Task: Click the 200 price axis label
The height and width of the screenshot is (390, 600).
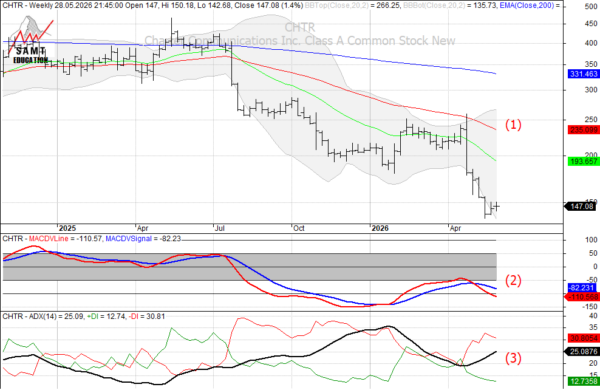Action: click(591, 154)
